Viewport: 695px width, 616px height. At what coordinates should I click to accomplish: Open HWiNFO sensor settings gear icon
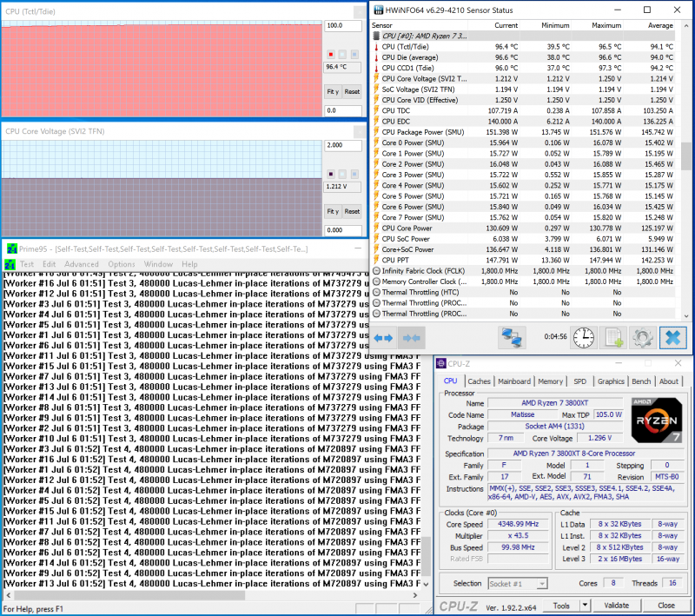(642, 338)
